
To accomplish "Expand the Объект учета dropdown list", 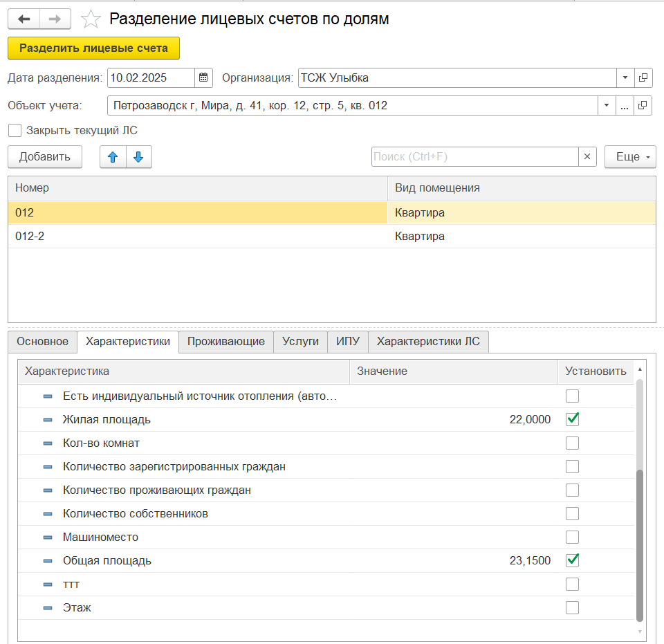I will coord(607,105).
